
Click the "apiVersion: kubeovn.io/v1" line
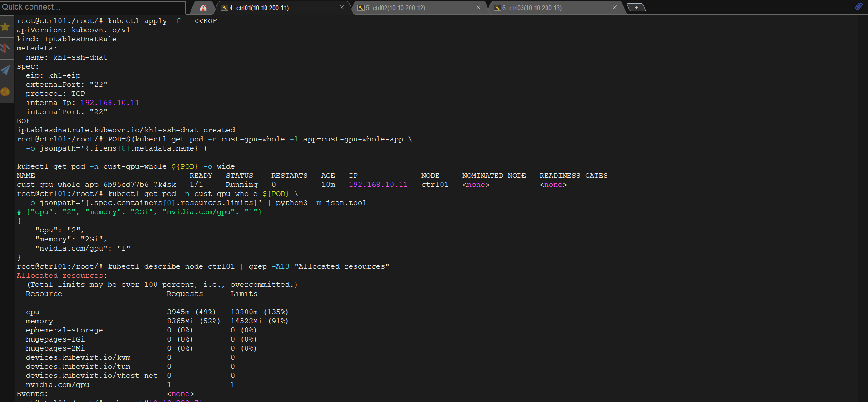click(x=74, y=30)
